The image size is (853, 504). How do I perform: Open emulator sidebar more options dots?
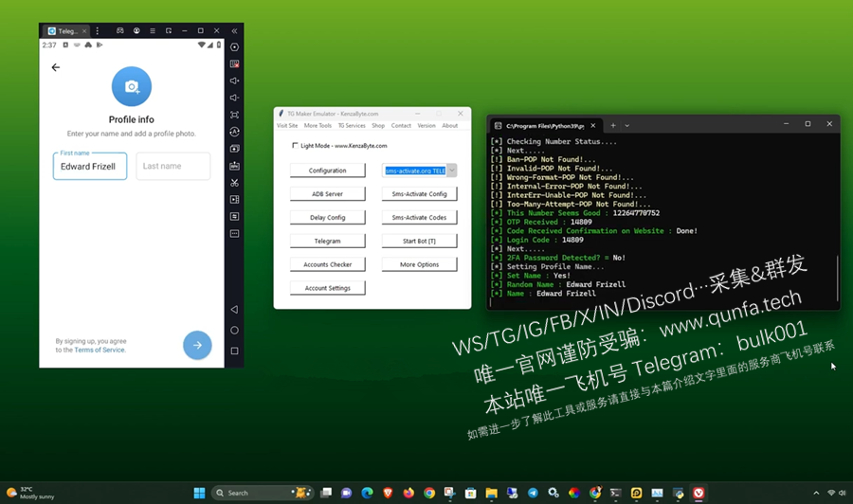[234, 234]
